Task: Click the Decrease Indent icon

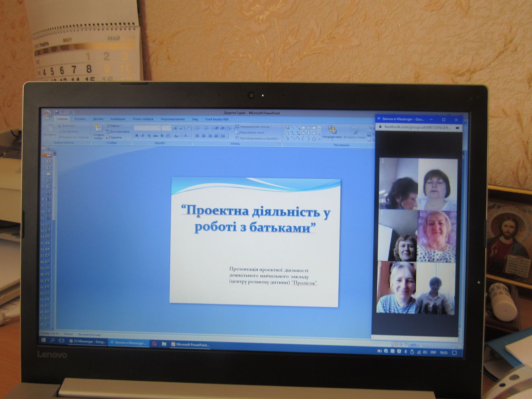Action: (x=216, y=128)
